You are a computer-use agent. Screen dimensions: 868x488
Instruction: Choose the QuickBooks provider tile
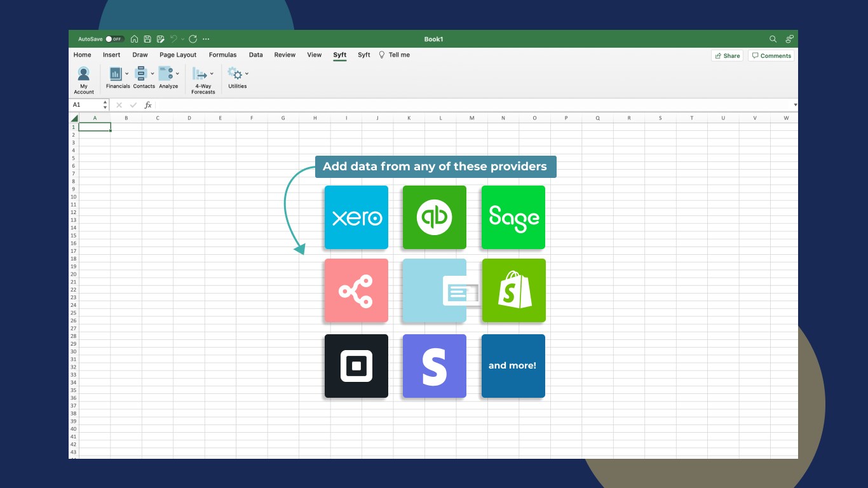tap(435, 217)
